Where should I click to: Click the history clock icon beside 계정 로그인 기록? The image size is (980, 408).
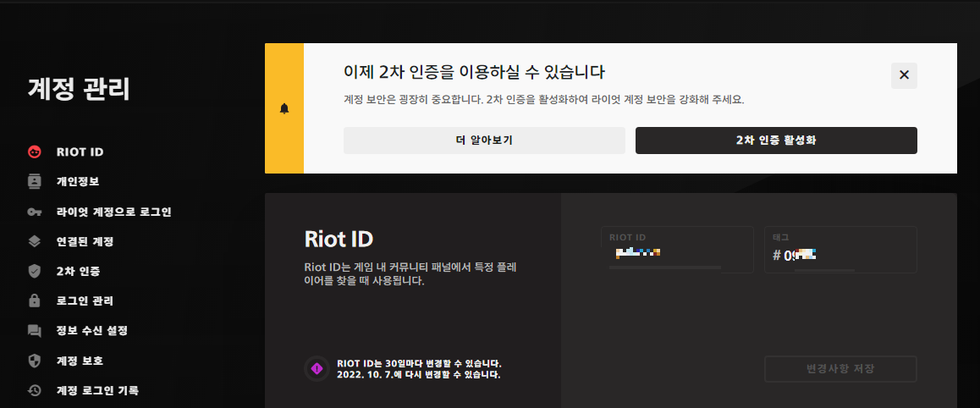[x=35, y=390]
